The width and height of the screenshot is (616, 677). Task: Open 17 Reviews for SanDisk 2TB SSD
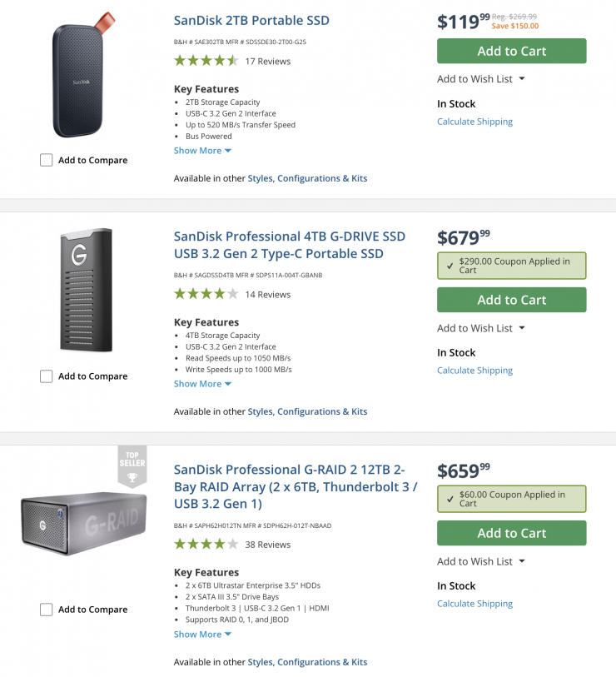pyautogui.click(x=267, y=61)
